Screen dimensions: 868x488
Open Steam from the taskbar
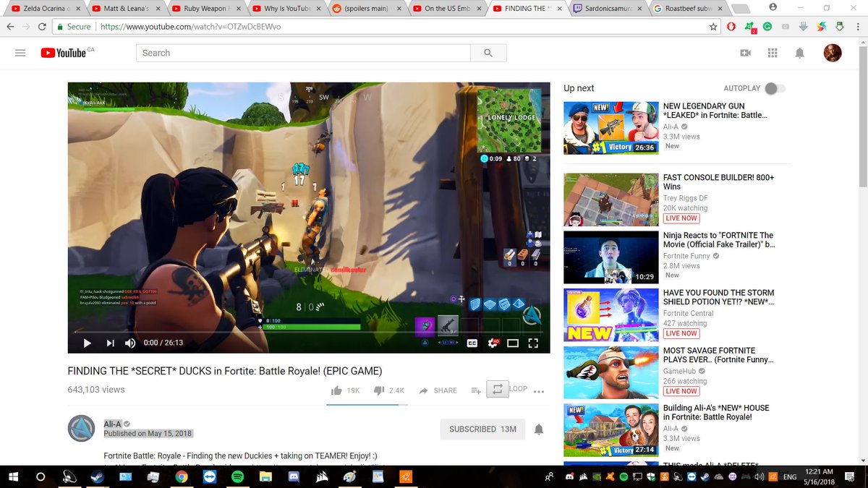coord(96,476)
